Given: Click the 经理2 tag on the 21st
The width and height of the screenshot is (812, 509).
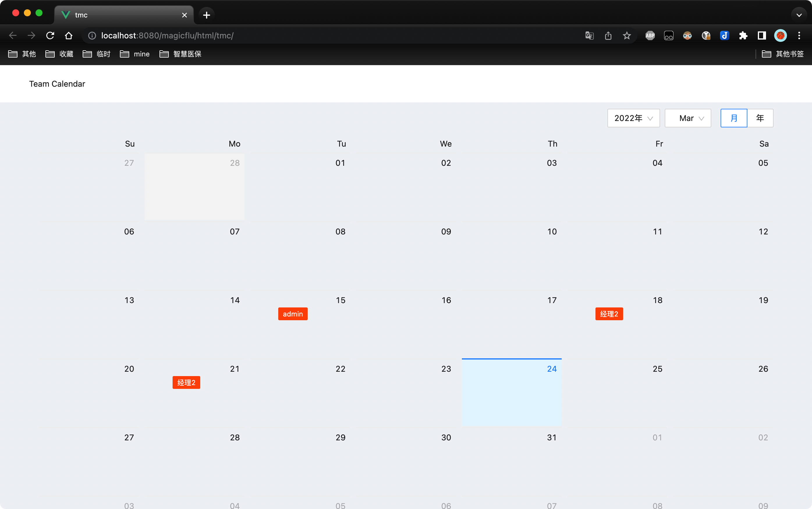Looking at the screenshot, I should coord(186,382).
